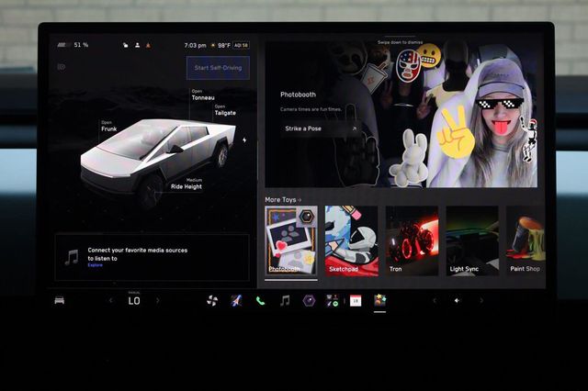588x391 pixels.
Task: Open the Calendar app in dock
Action: pos(356,300)
